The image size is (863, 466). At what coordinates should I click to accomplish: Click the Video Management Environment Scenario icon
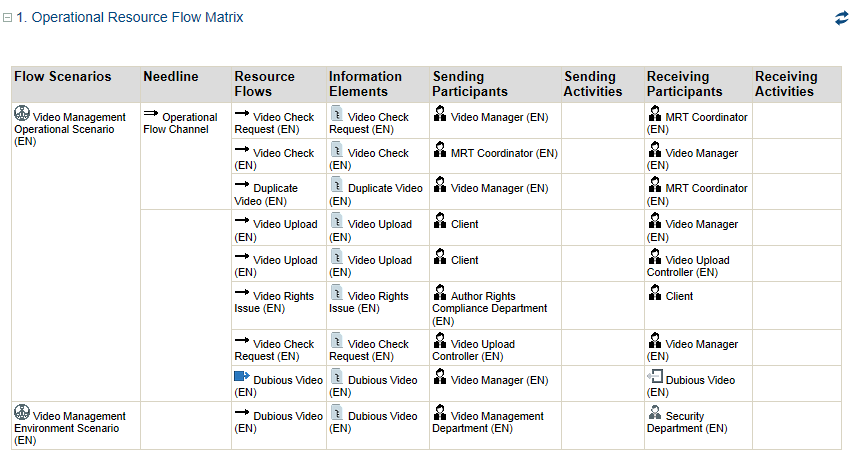click(21, 414)
